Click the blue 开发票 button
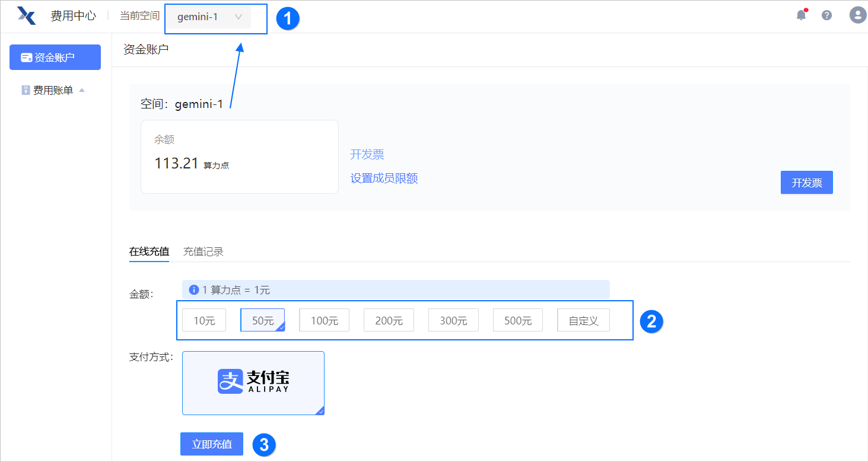This screenshot has width=868, height=462. 806,183
